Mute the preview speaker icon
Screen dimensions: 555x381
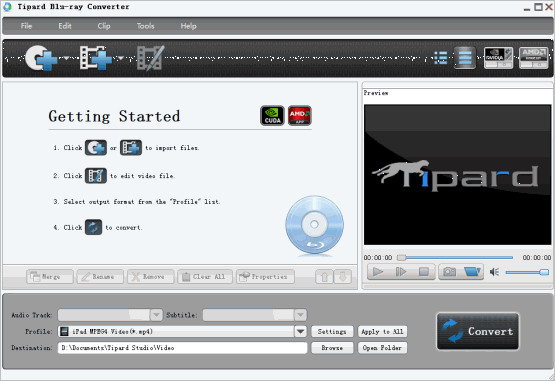494,272
